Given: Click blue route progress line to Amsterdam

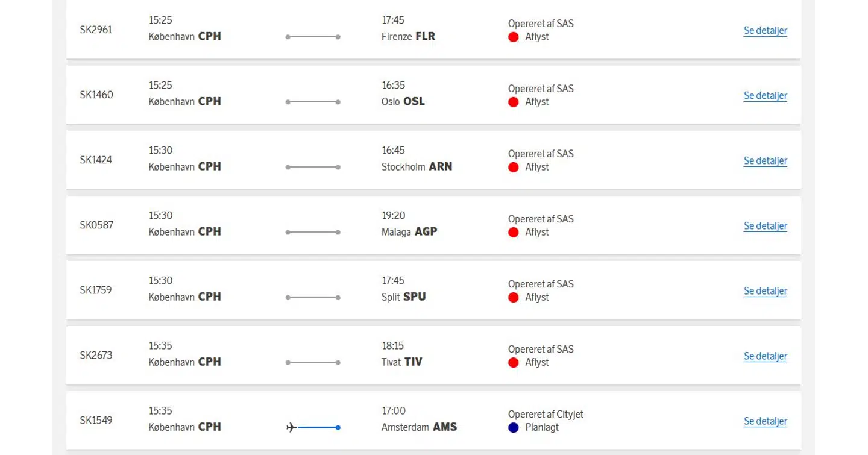Looking at the screenshot, I should click(318, 427).
